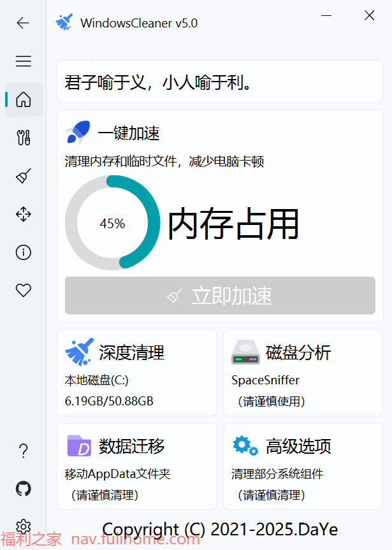
Task: Click the 清理部分系统组件 text
Action: click(277, 474)
